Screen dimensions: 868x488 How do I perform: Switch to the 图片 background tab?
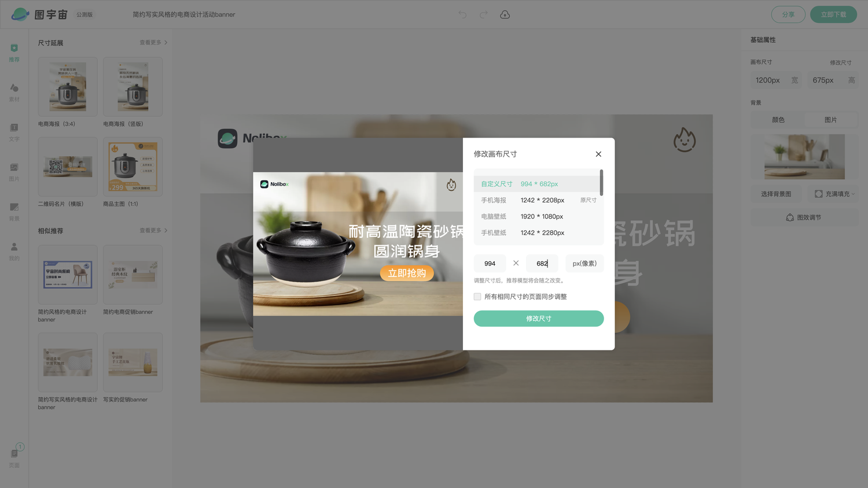click(x=830, y=120)
